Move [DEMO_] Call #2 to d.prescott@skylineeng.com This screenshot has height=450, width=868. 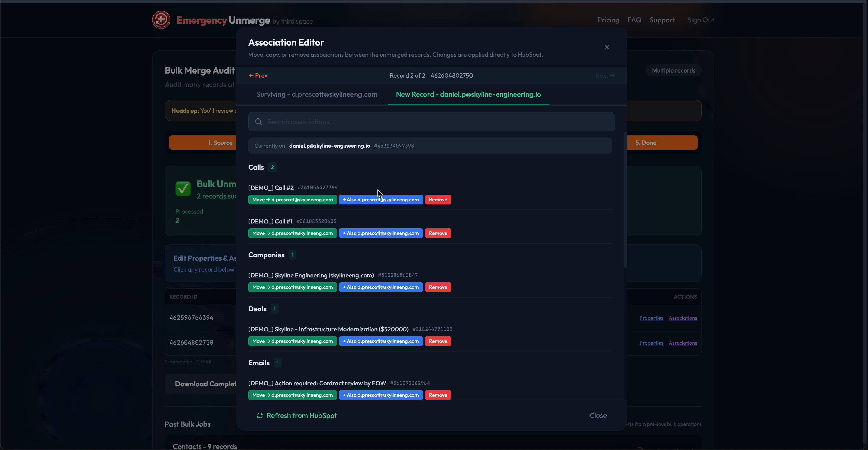292,200
